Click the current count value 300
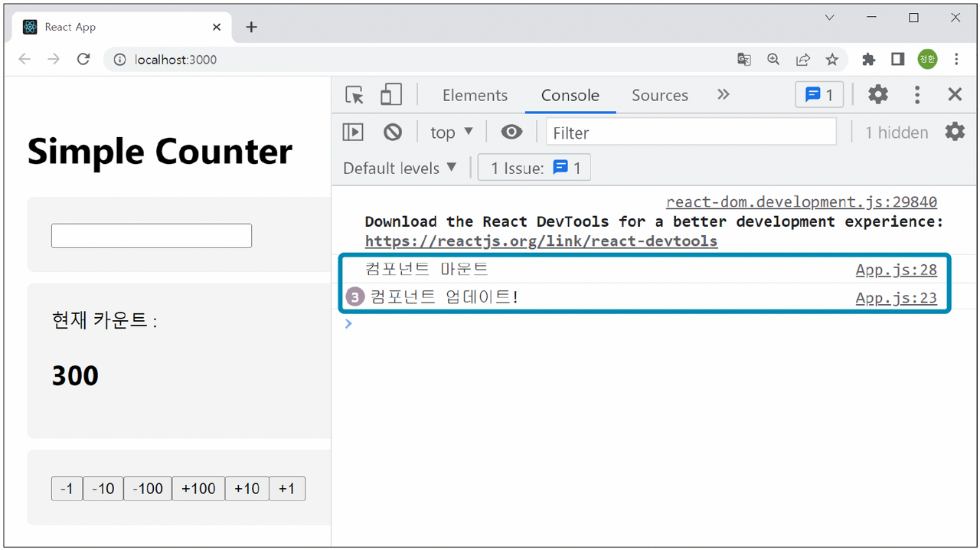This screenshot has height=550, width=980. [75, 375]
